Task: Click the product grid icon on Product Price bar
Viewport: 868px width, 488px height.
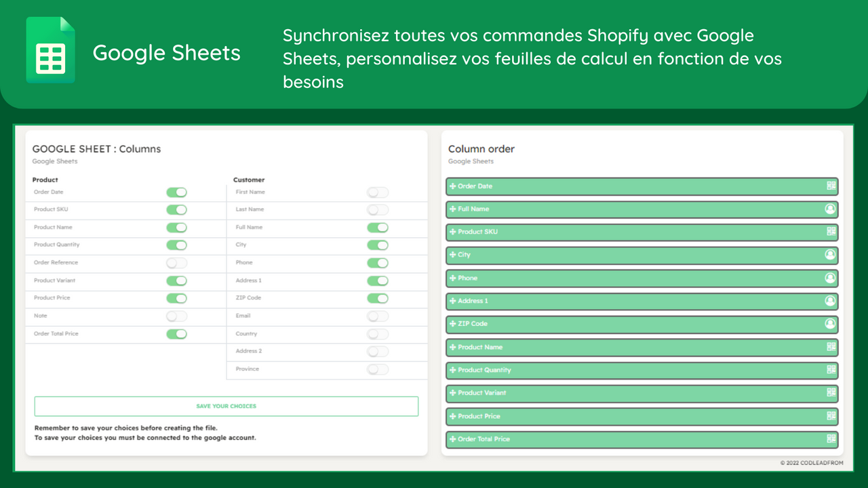Action: [x=831, y=416]
